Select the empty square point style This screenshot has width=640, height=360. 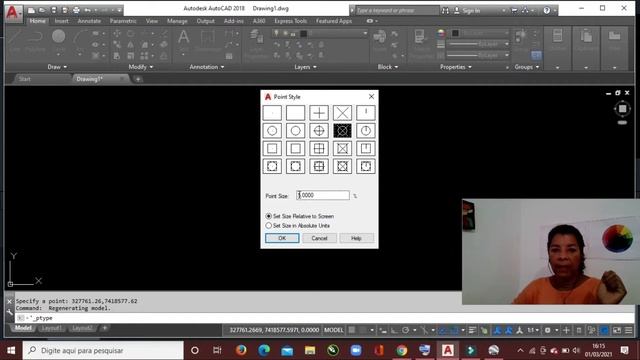[x=296, y=148]
